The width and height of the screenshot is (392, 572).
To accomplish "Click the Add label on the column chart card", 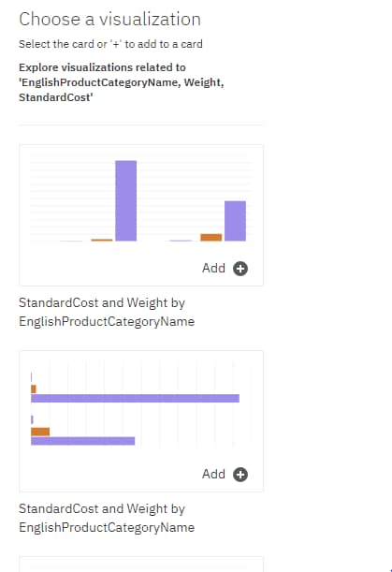I will [x=213, y=268].
